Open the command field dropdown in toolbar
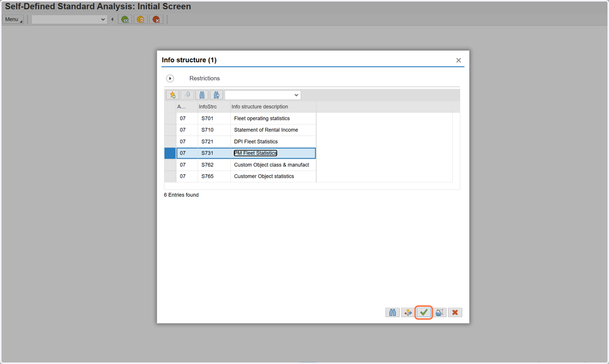The image size is (609, 364). coord(103,19)
